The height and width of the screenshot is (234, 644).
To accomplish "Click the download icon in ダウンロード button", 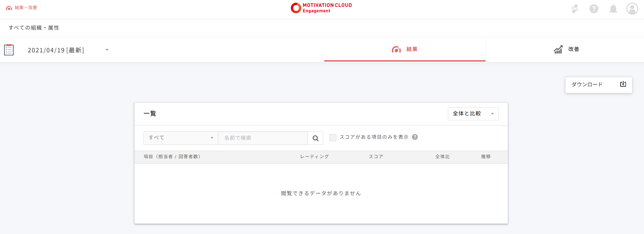I will 623,84.
